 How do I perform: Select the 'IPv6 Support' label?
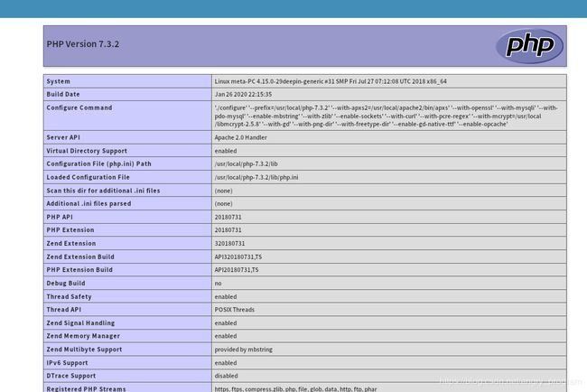[x=67, y=363]
